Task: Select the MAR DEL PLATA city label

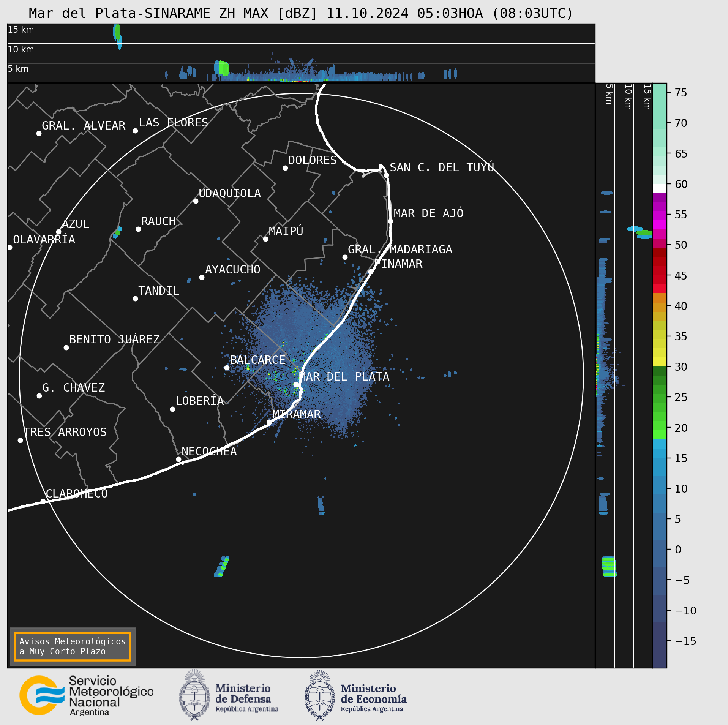Action: click(344, 377)
